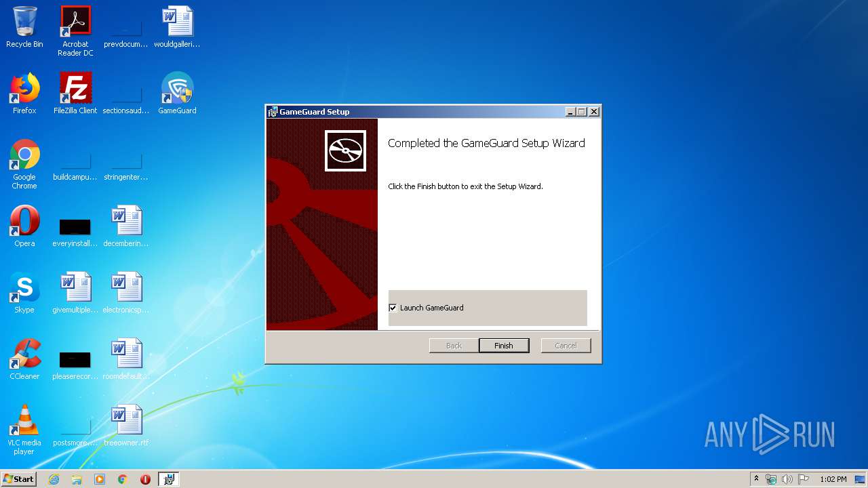This screenshot has width=868, height=488.
Task: Open Windows Media Player taskbar icon
Action: (x=100, y=479)
